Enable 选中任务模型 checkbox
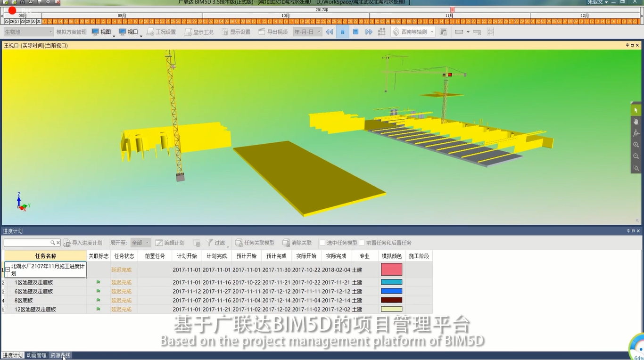 click(x=322, y=243)
